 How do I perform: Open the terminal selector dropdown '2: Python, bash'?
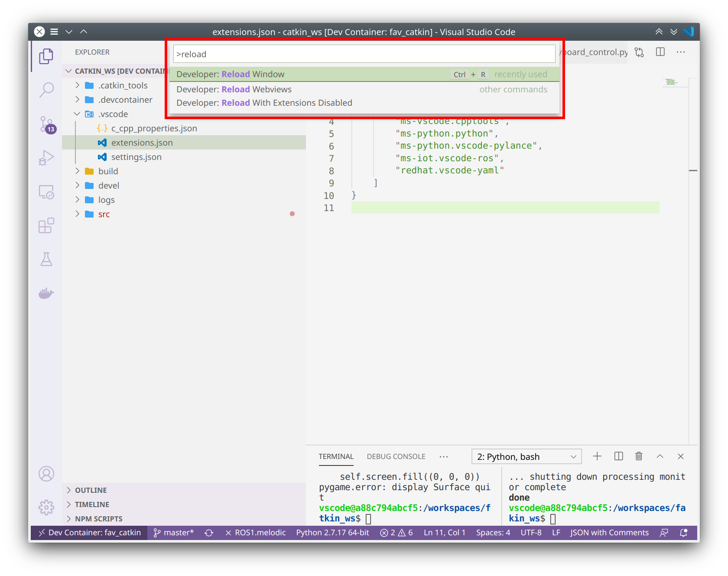click(x=526, y=456)
